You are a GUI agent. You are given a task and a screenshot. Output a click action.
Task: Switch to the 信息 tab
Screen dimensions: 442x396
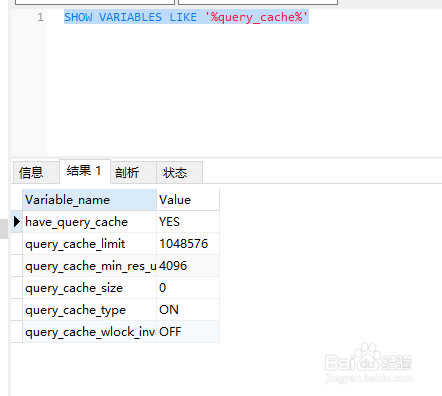[x=36, y=173]
